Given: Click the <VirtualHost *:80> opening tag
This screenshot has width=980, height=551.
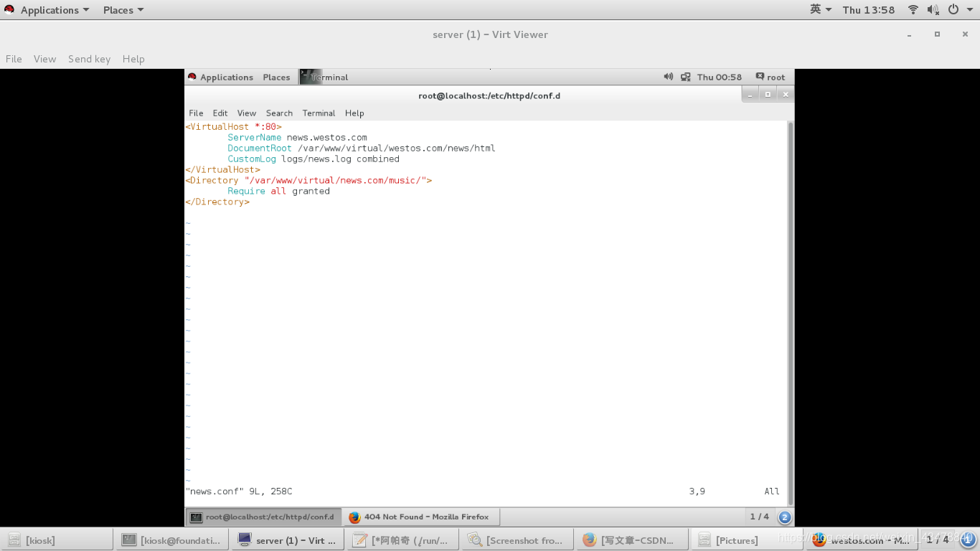Looking at the screenshot, I should tap(234, 127).
